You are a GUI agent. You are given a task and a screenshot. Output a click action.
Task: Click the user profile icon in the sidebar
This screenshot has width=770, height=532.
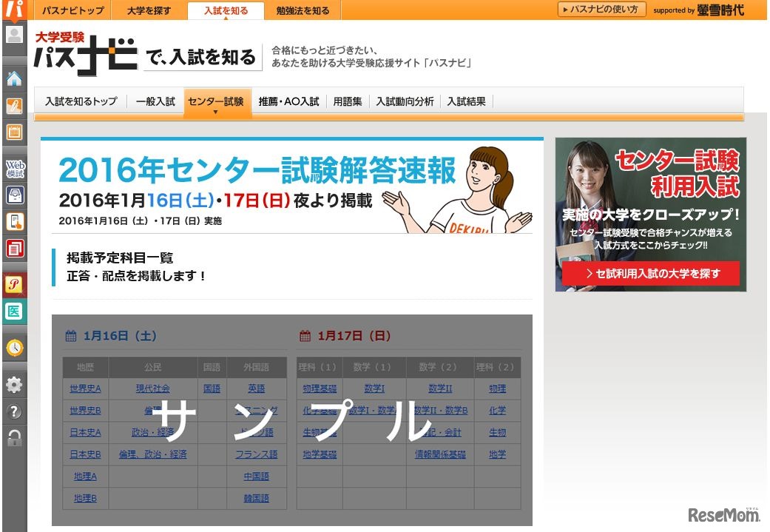(x=14, y=35)
